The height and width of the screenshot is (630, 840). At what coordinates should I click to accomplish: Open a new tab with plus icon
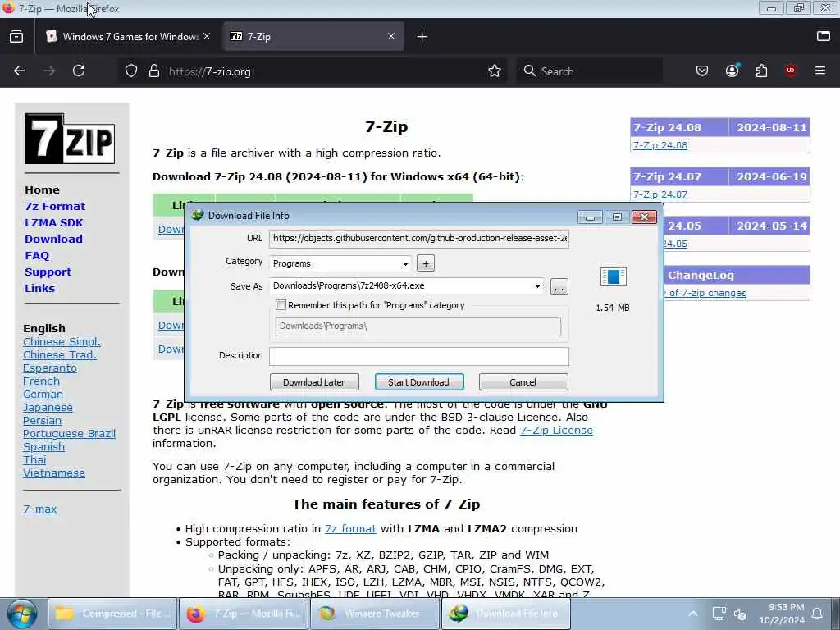pyautogui.click(x=422, y=36)
